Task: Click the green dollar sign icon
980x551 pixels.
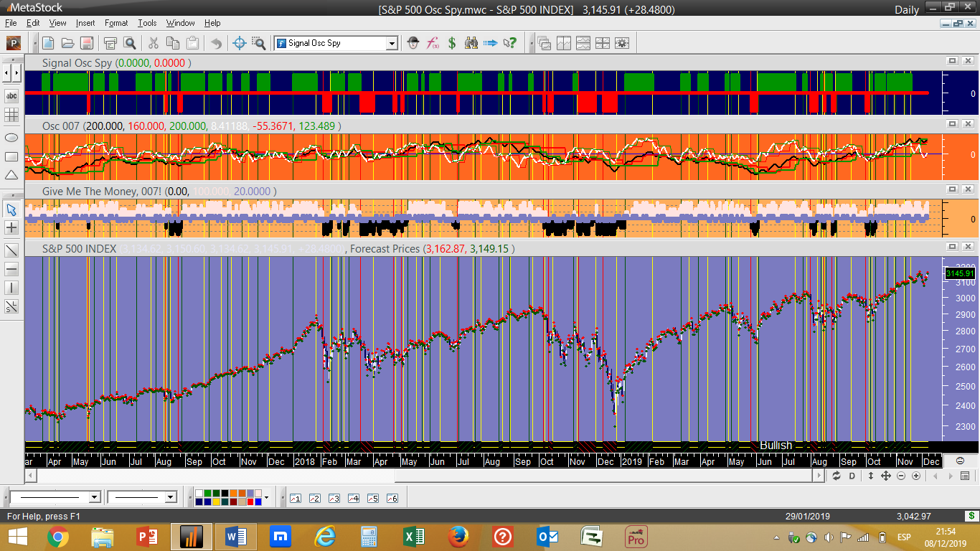Action: pos(452,43)
